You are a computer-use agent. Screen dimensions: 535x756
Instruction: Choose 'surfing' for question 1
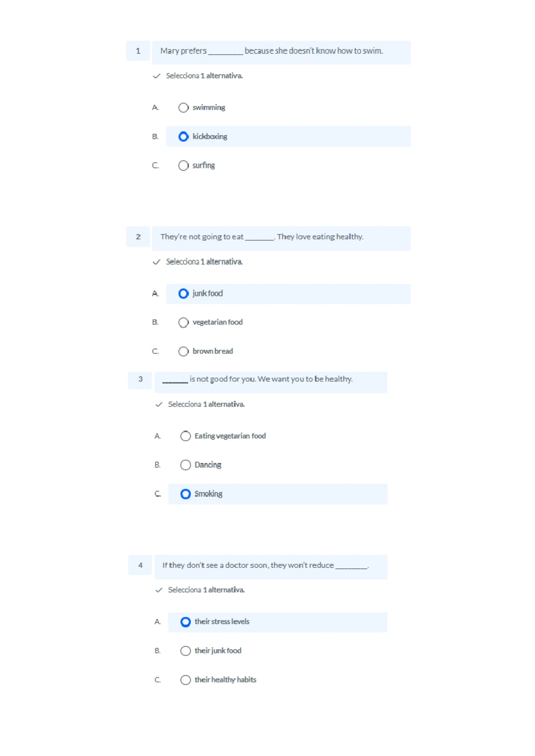(183, 166)
